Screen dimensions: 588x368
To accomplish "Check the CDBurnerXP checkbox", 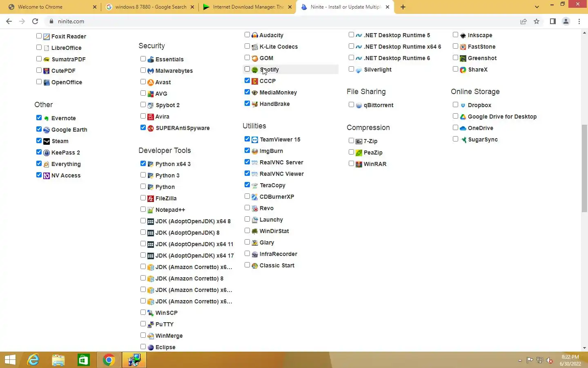I will (247, 196).
